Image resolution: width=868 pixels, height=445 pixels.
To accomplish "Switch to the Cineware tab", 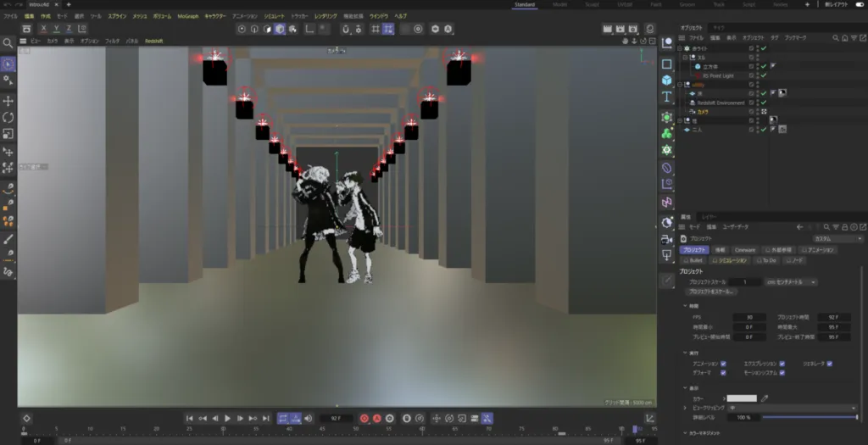I will (744, 250).
